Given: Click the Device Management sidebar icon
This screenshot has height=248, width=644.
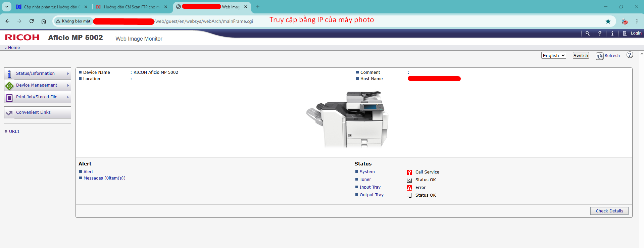Looking at the screenshot, I should pos(9,86).
